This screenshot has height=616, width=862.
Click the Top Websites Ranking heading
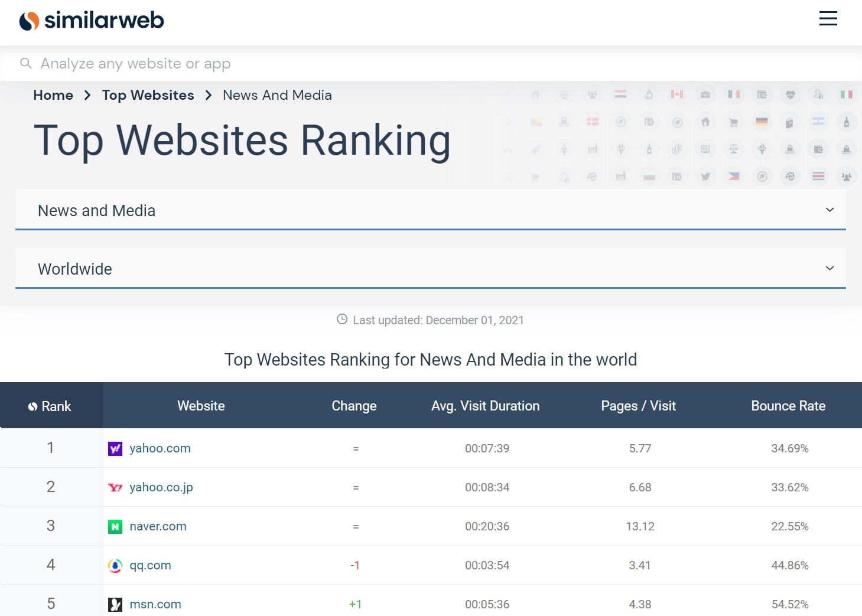click(x=242, y=141)
